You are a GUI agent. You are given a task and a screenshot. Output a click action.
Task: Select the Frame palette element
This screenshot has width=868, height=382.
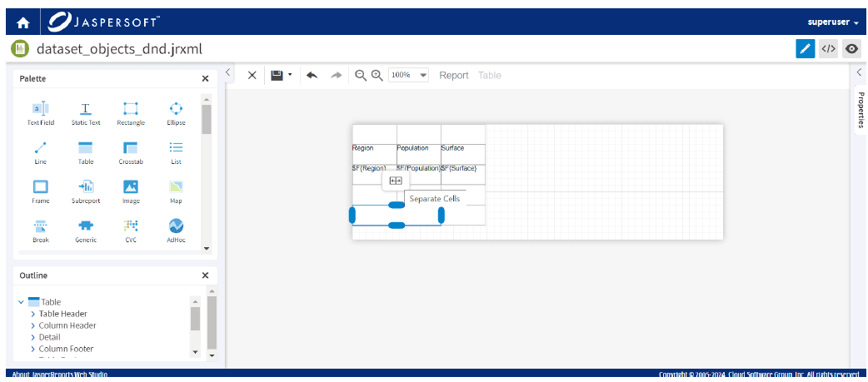tap(41, 191)
